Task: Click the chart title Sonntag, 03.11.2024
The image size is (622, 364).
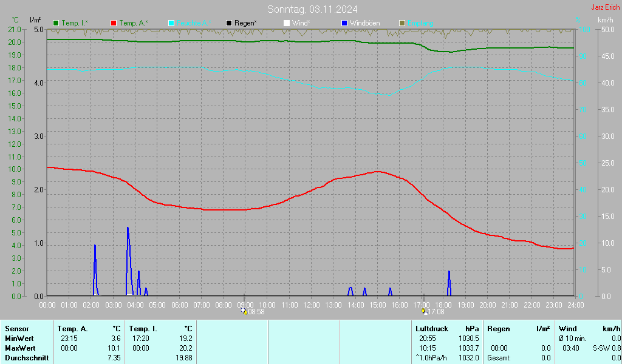Action: (312, 9)
